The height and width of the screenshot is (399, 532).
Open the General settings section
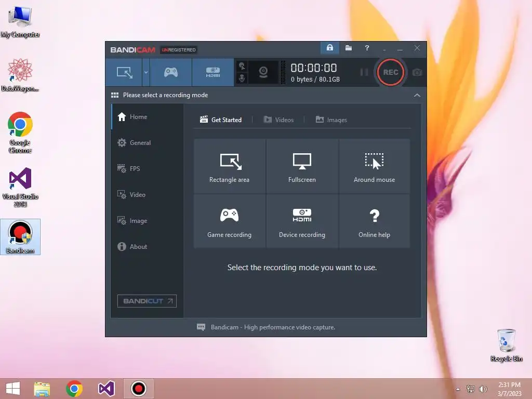coord(147,143)
